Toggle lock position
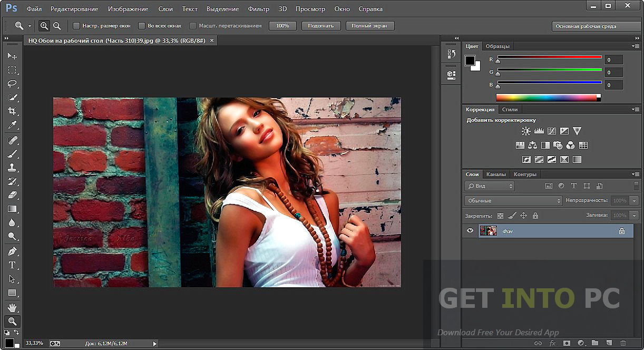This screenshot has height=350, width=644. tap(523, 216)
